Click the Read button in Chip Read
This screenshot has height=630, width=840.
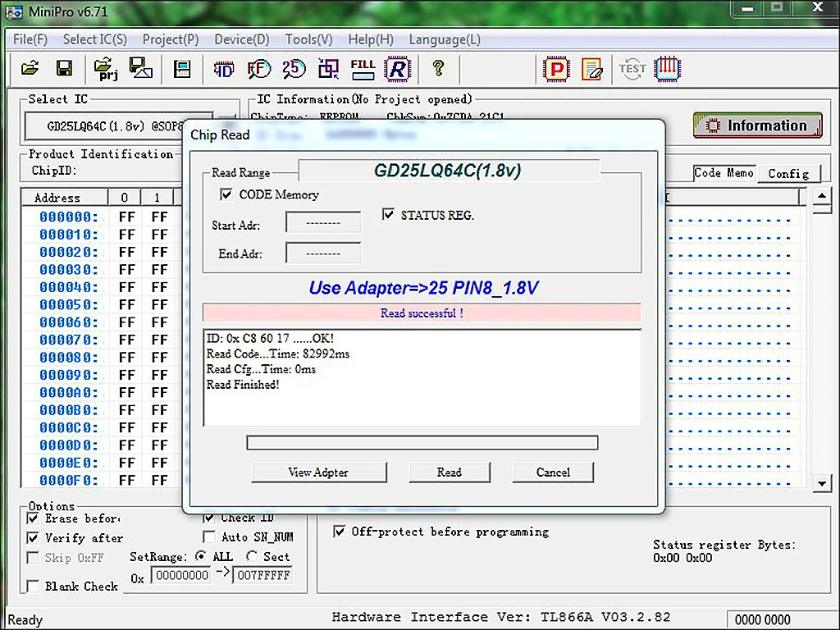coord(450,472)
